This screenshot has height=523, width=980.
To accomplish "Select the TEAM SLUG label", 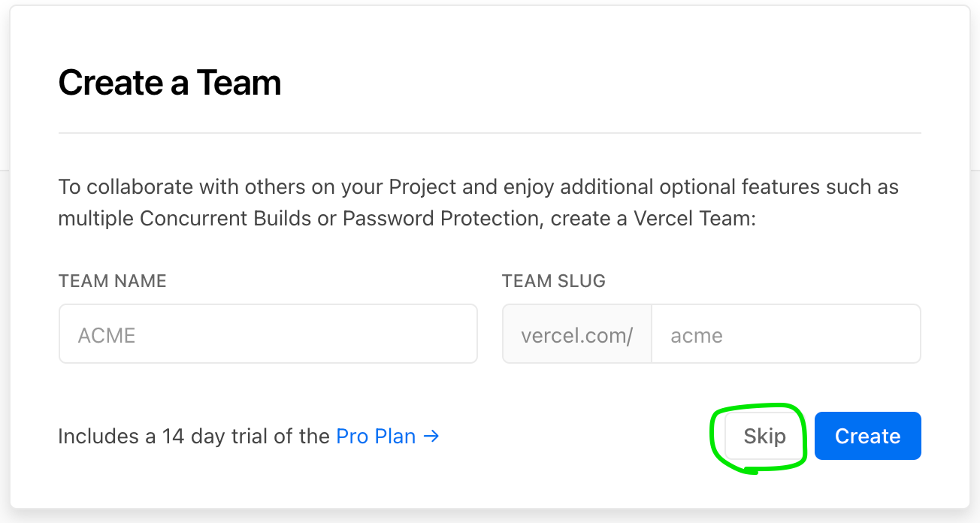I will coord(554,281).
